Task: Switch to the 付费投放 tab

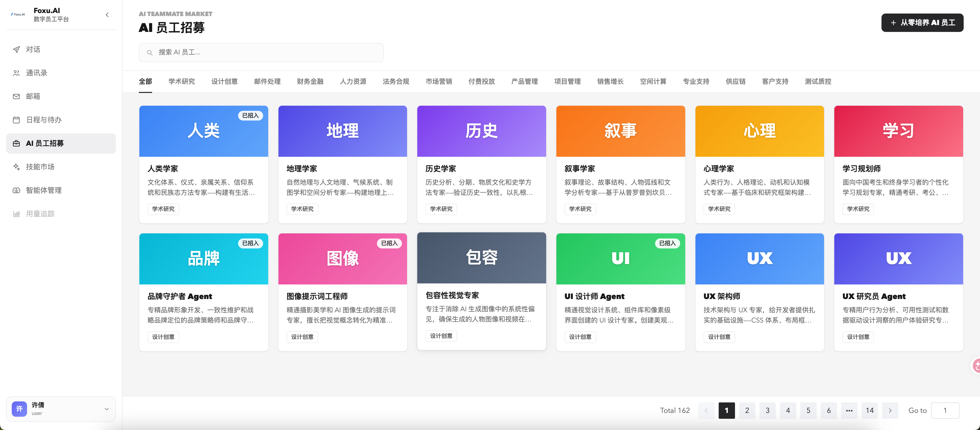Action: tap(482, 81)
